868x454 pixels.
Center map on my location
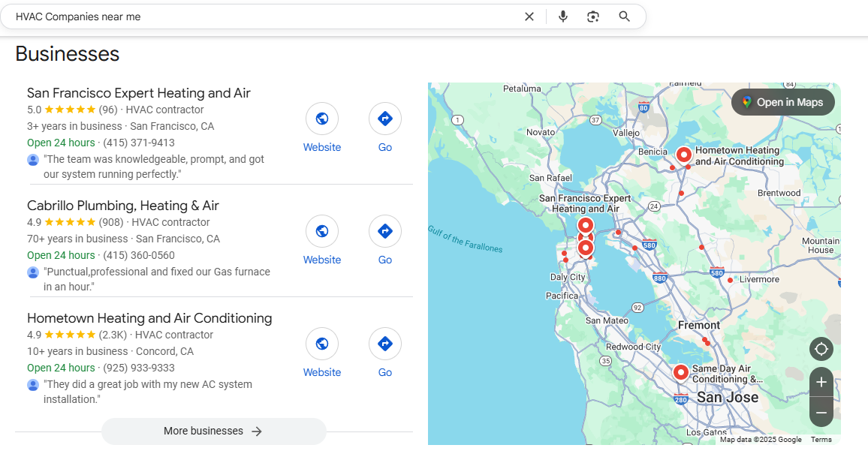(x=821, y=349)
